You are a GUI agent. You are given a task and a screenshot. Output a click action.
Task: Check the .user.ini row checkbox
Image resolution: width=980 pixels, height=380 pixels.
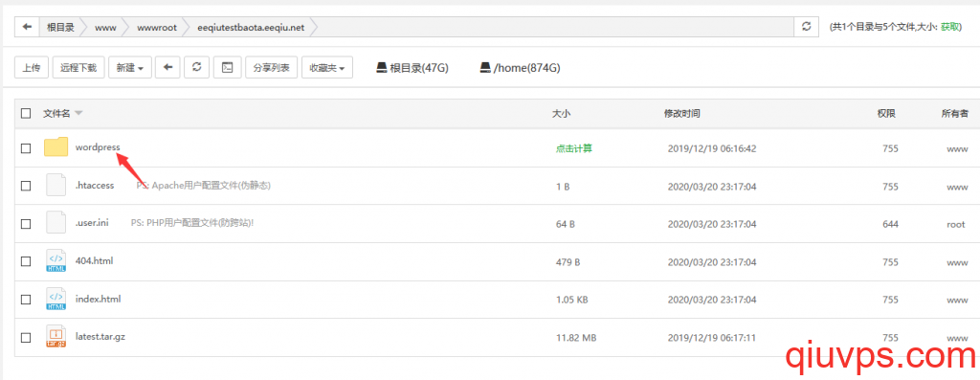pyautogui.click(x=26, y=224)
